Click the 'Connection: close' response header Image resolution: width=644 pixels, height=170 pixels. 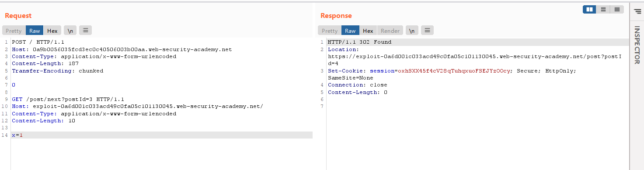[357, 85]
